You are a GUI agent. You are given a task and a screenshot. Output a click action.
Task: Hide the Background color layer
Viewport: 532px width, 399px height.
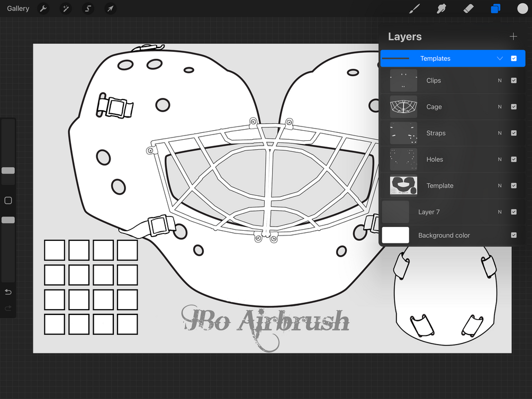pyautogui.click(x=513, y=235)
